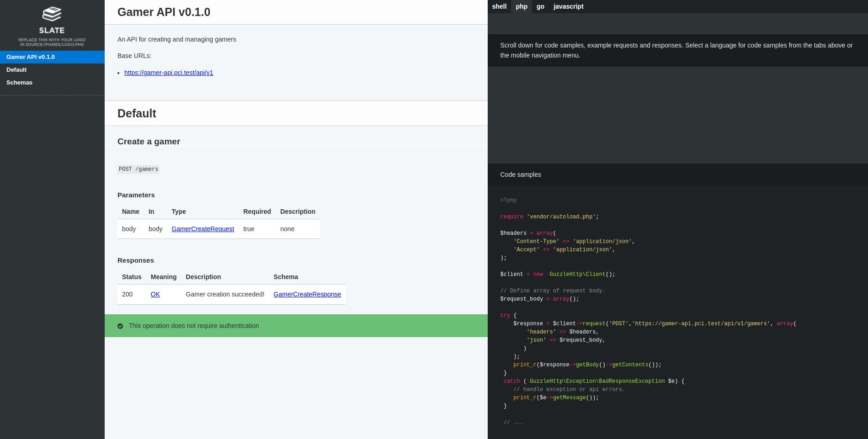868x439 pixels.
Task: Click 'Gamer creation succeeded!' description cell
Action: pos(225,294)
